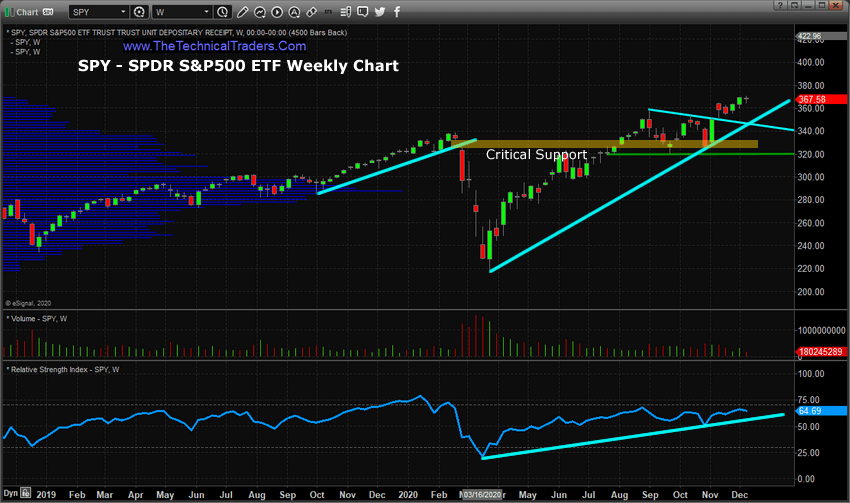Screen dimensions: 850x503
Task: Click the 75.00 RSI scale label
Action: click(808, 400)
